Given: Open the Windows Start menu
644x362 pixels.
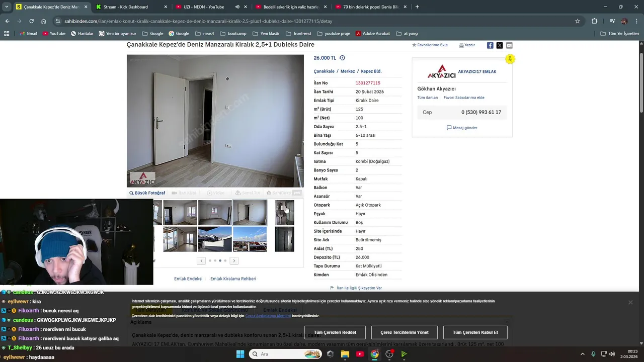Looking at the screenshot, I should pos(240,354).
